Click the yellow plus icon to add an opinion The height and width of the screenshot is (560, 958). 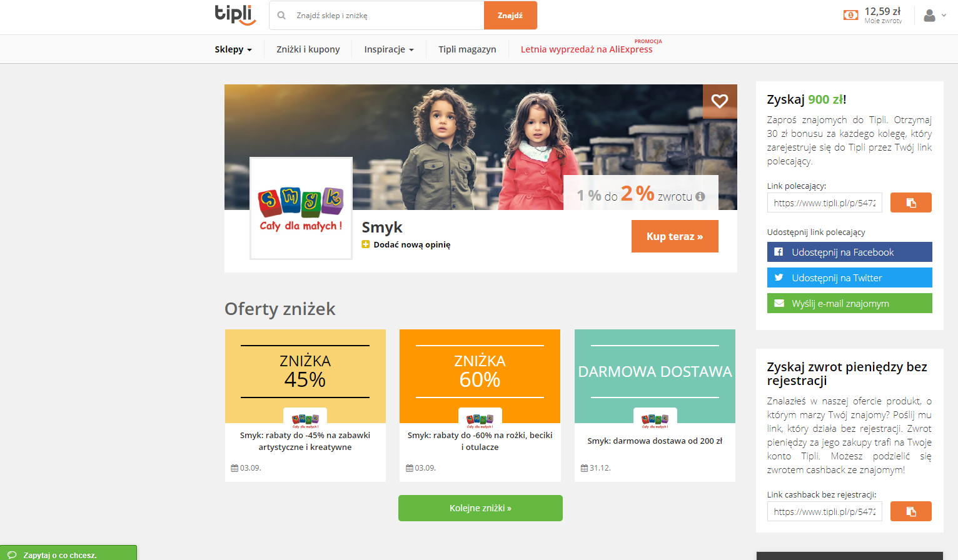366,244
